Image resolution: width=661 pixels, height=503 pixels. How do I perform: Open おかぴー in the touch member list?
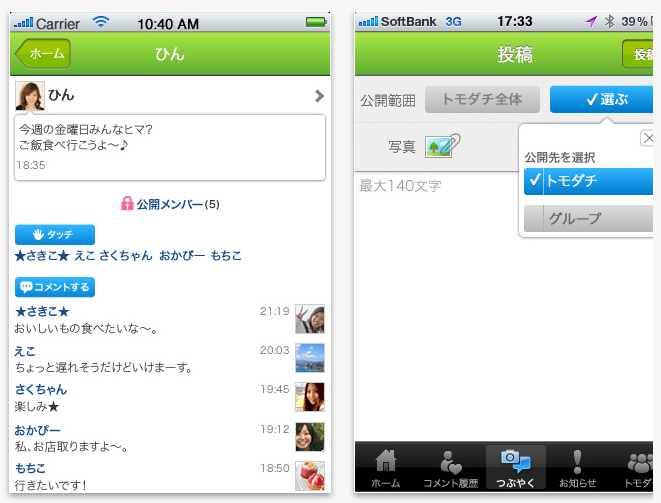click(182, 256)
